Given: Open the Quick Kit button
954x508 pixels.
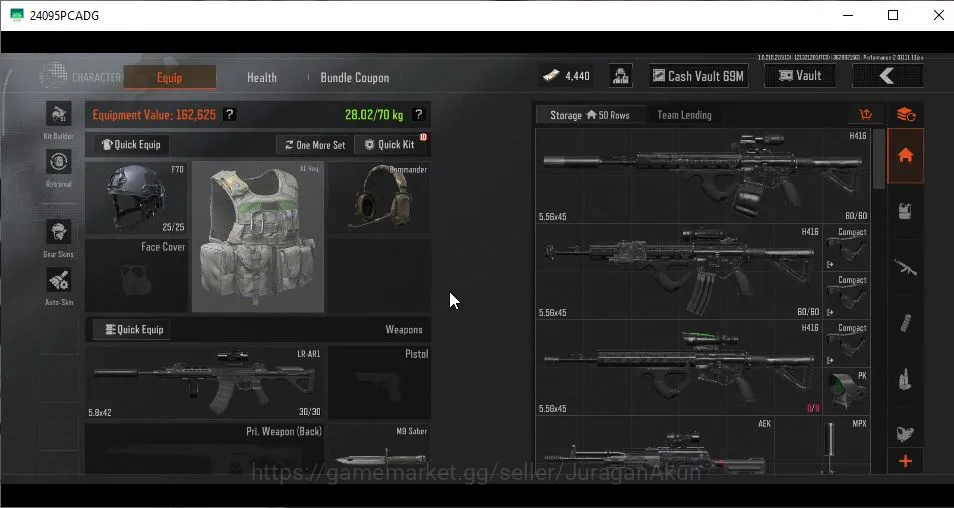Looking at the screenshot, I should coord(390,145).
